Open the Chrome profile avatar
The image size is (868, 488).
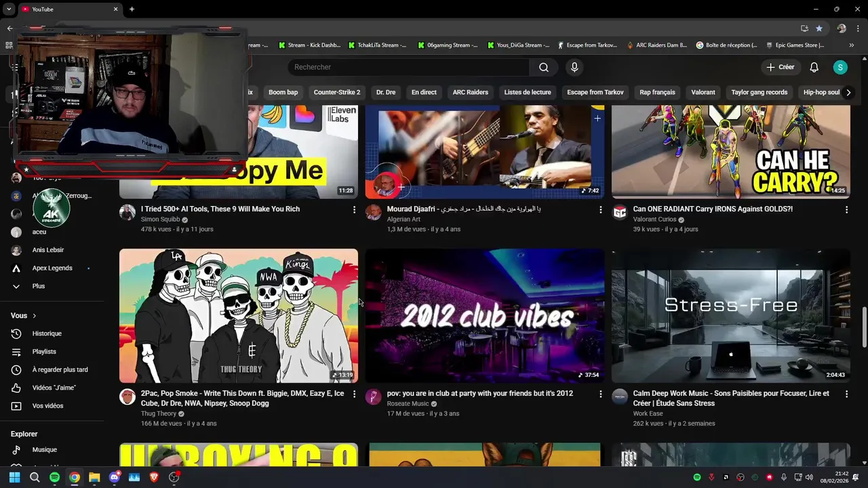pyautogui.click(x=842, y=28)
